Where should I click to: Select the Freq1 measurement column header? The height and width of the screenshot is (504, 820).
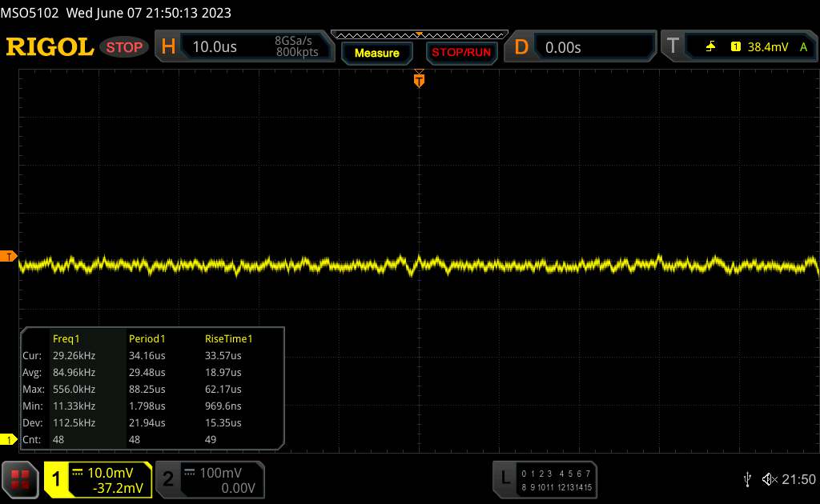tap(66, 338)
